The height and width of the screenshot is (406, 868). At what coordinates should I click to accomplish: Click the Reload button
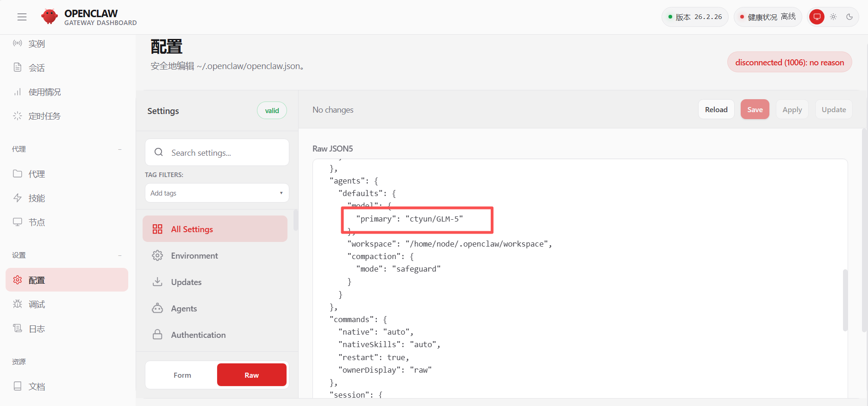coord(716,109)
